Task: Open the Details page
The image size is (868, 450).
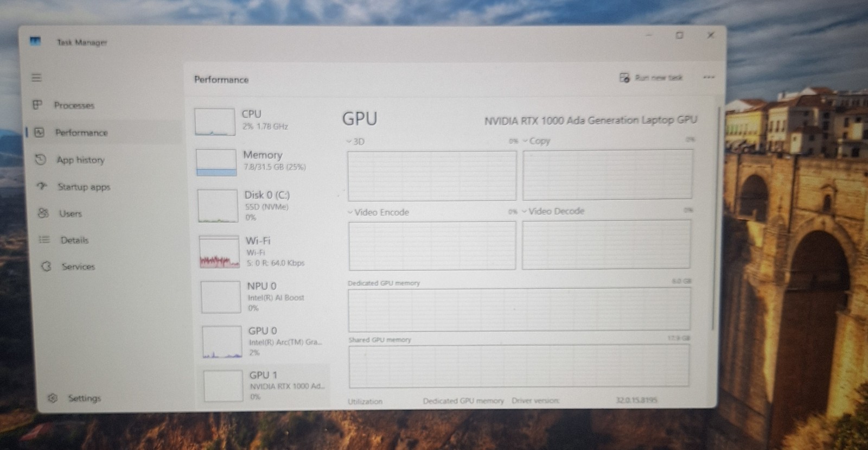Action: tap(74, 240)
